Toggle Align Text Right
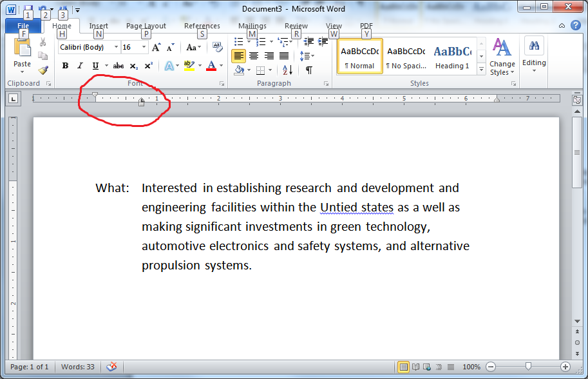 tap(269, 56)
